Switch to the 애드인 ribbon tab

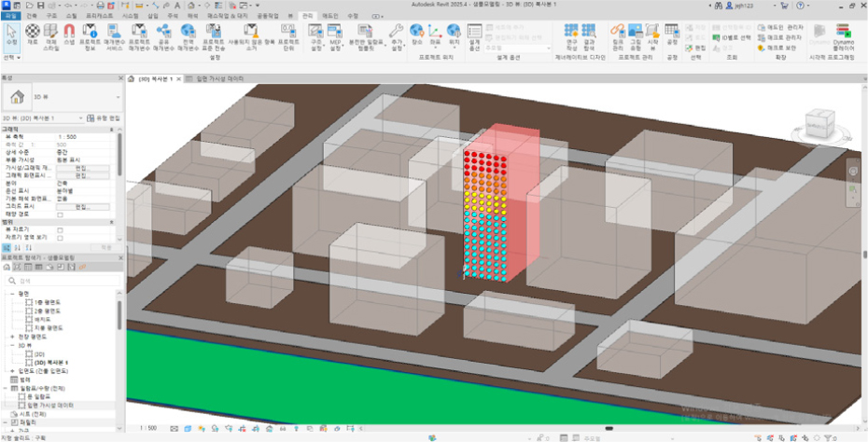coord(330,16)
